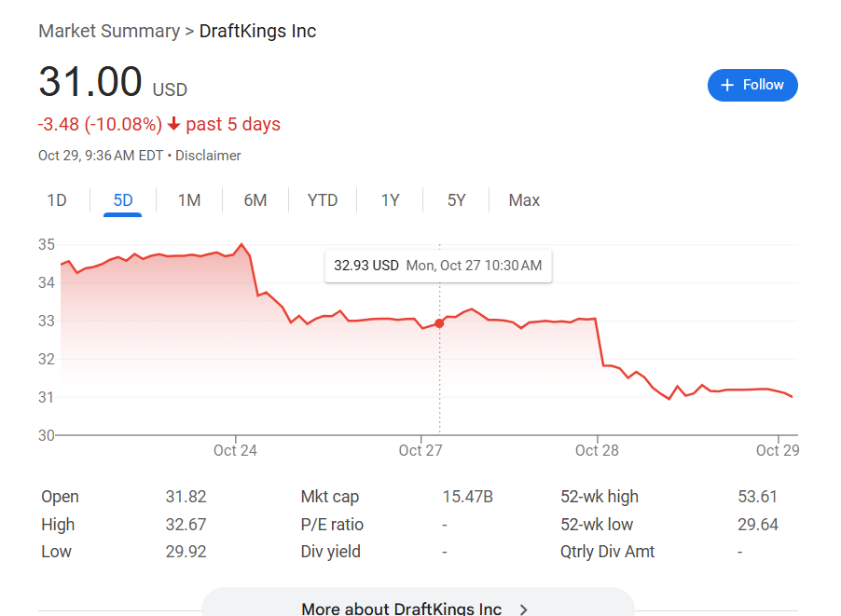Select the 1D time range tab

coord(57,200)
